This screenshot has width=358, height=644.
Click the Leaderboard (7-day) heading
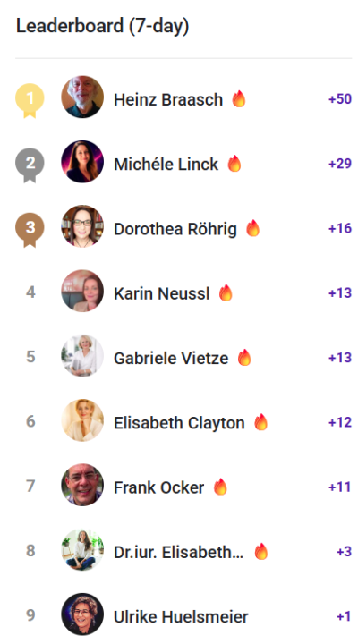tap(102, 26)
